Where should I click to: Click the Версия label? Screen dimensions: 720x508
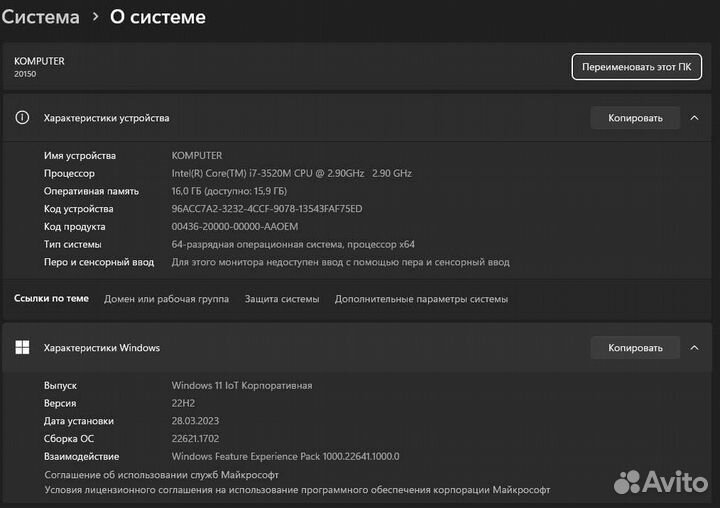60,403
